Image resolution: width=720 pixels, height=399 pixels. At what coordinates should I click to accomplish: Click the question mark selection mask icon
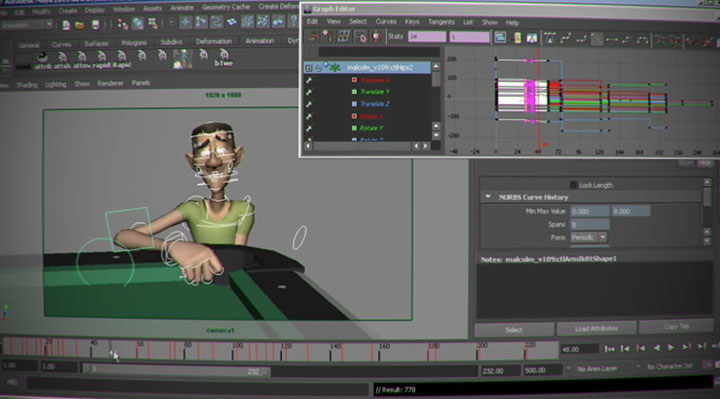293,20
